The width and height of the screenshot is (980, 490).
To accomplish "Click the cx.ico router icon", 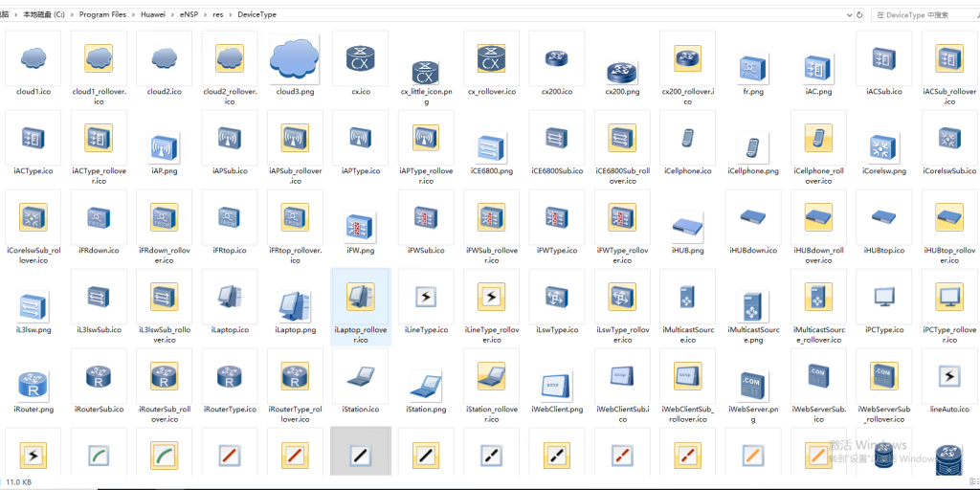I will pos(360,58).
